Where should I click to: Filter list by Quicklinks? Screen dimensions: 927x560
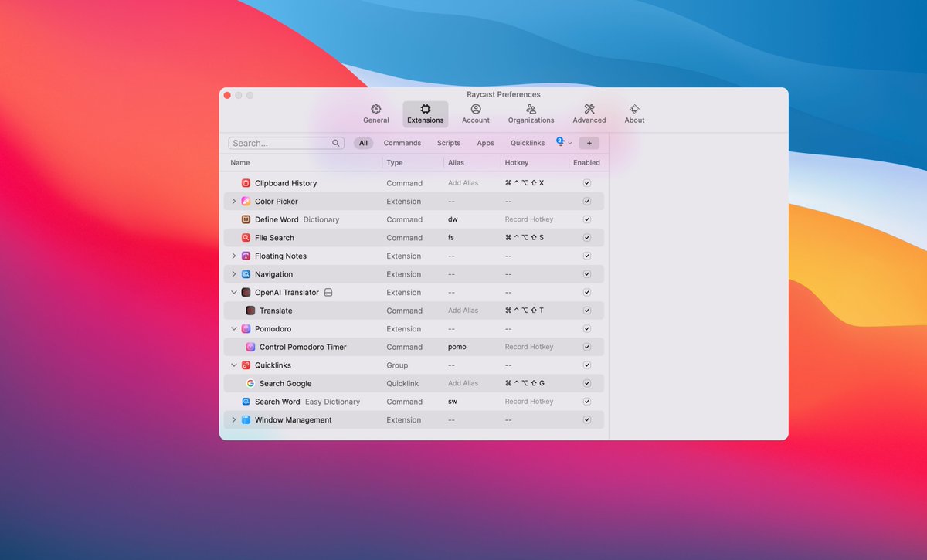528,143
